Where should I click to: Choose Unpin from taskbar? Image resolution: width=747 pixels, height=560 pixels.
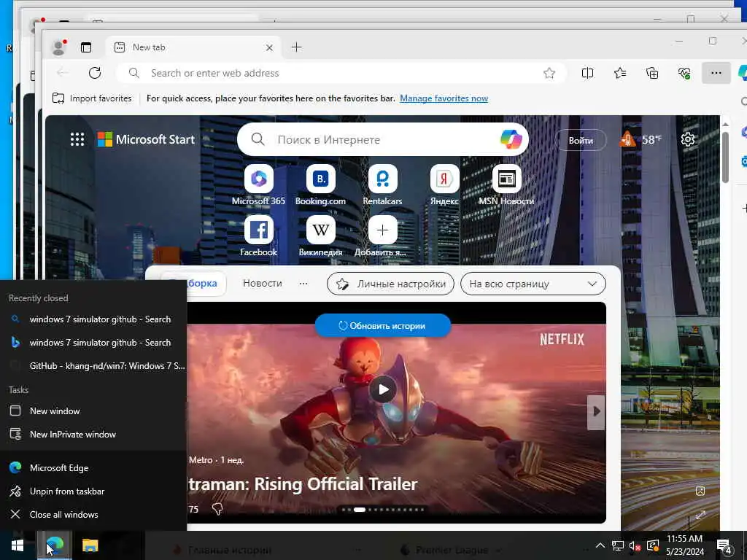[x=93, y=491]
